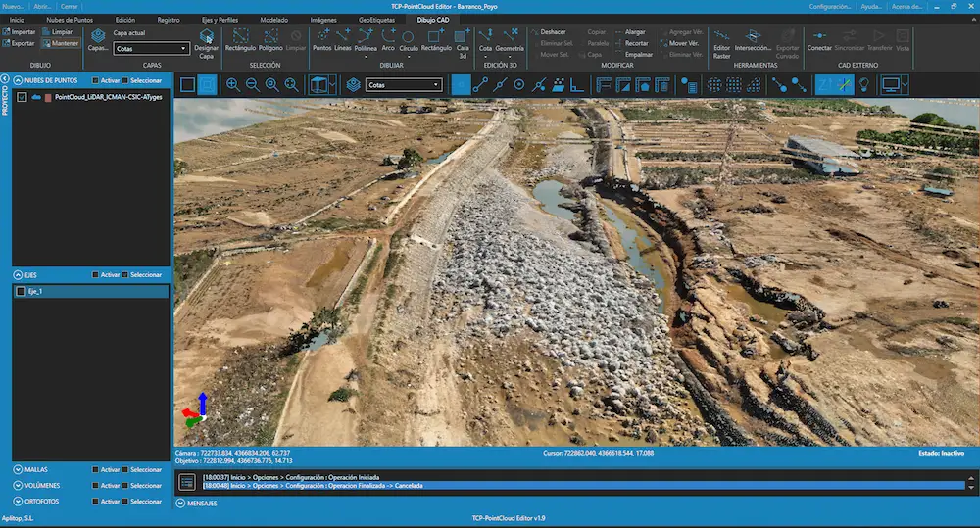This screenshot has width=980, height=528.
Task: Click the Designar Capa tool
Action: coord(206,44)
